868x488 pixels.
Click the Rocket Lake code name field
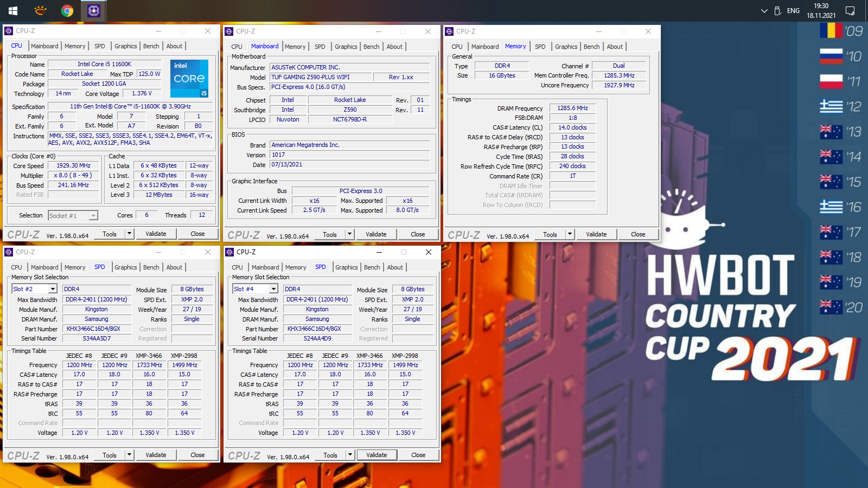click(x=77, y=74)
